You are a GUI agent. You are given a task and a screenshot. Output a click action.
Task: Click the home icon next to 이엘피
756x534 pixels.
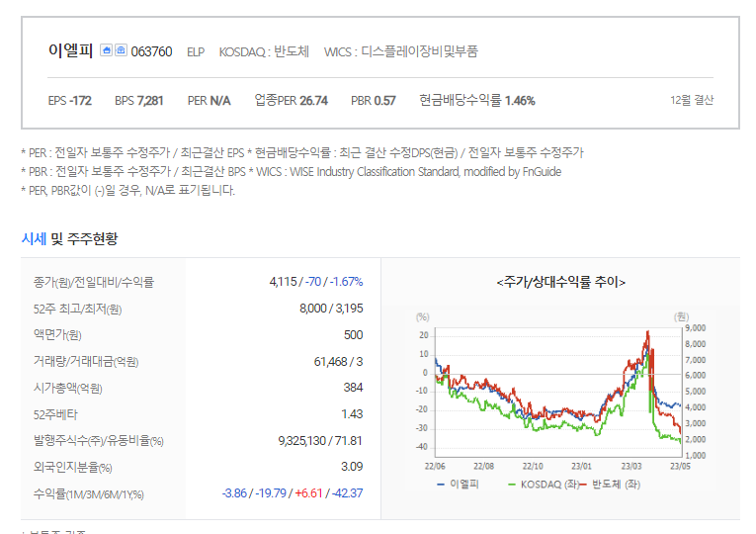coord(106,50)
